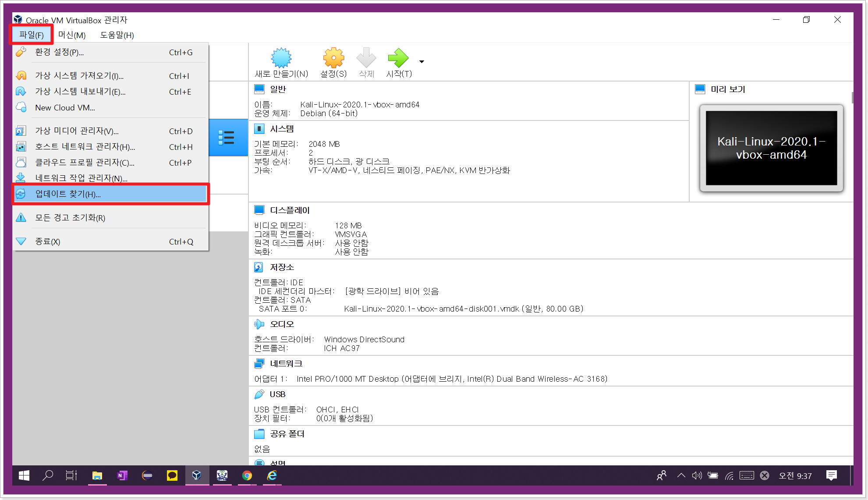Open the 머신(M) menu
Viewport: 868px width, 500px height.
(x=72, y=35)
